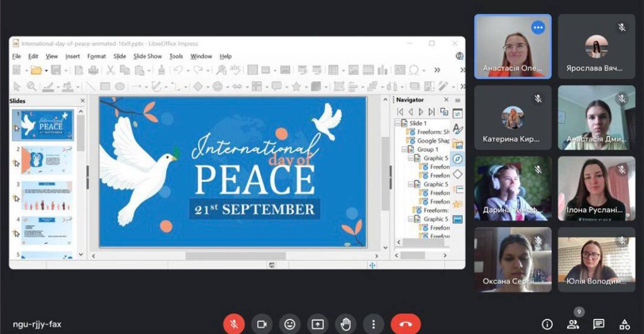This screenshot has width=644, height=334.
Task: Raise hand in the meeting
Action: [x=345, y=324]
